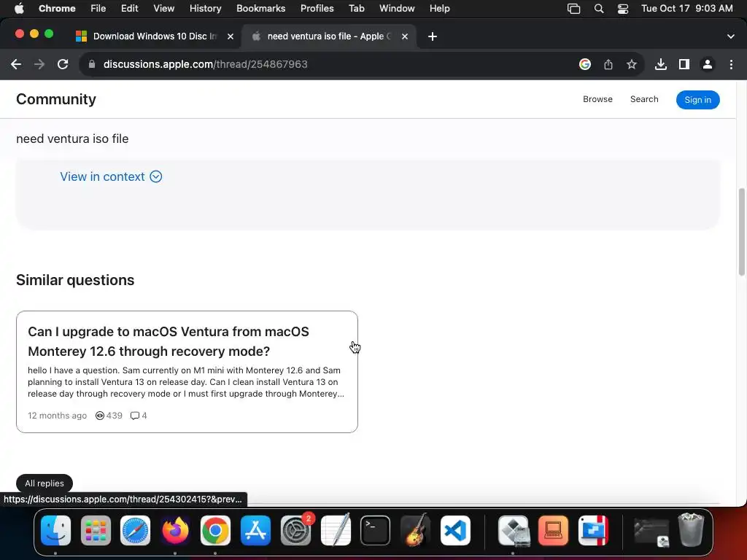This screenshot has height=560, width=747.
Task: Click the Sign in button
Action: (x=697, y=99)
